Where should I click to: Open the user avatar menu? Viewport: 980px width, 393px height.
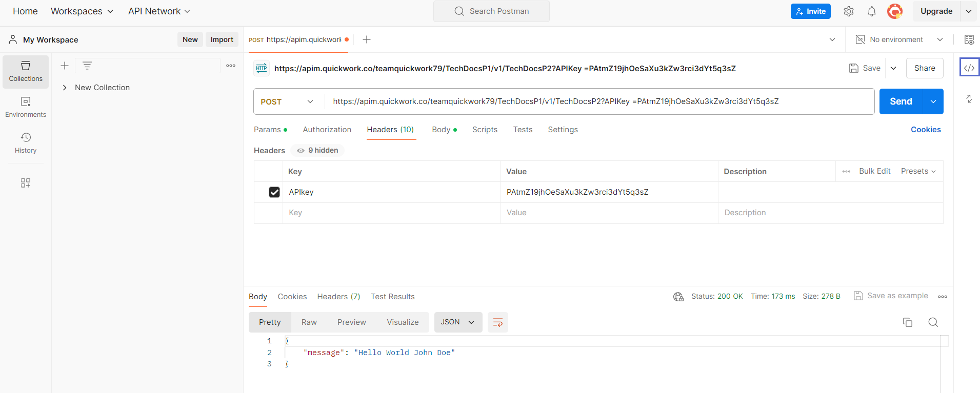click(895, 11)
